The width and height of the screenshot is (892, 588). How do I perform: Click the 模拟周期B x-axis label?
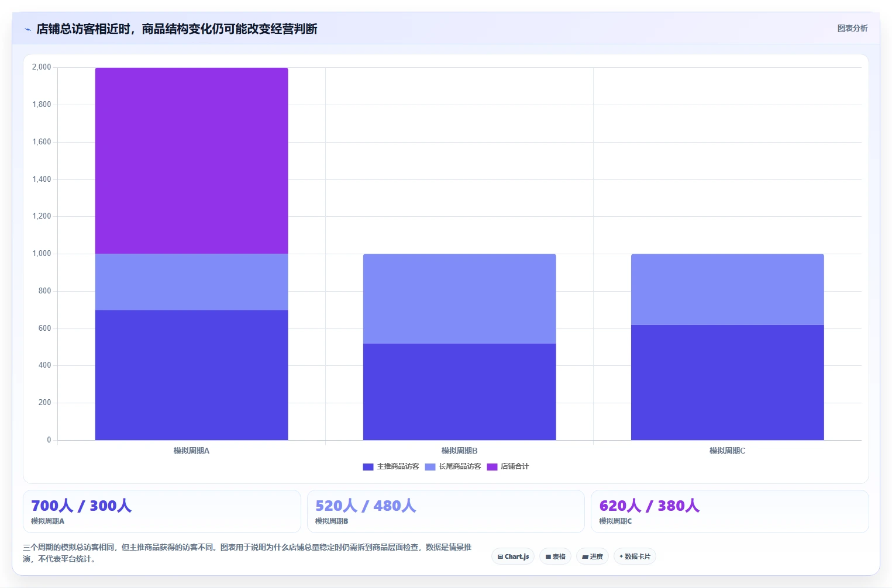(x=459, y=451)
